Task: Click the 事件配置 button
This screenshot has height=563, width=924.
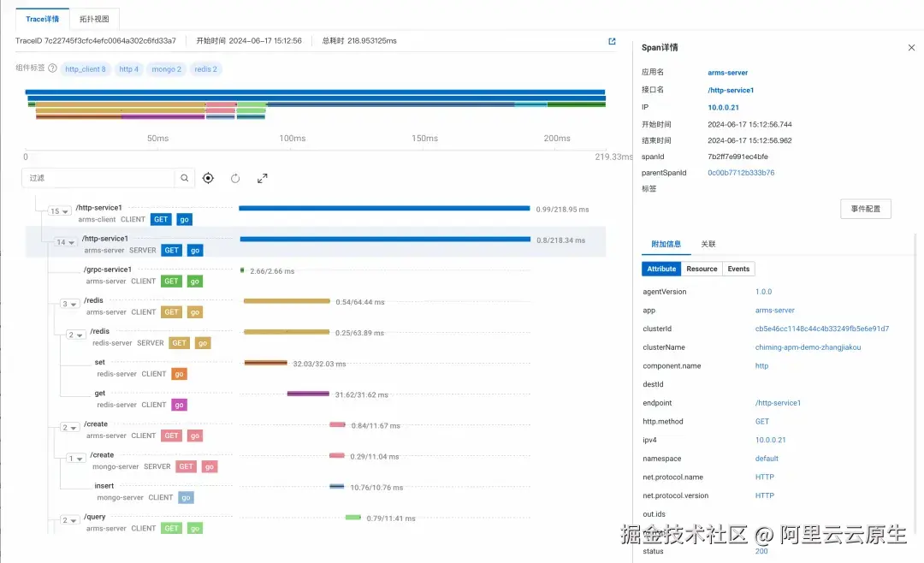Action: coord(865,209)
